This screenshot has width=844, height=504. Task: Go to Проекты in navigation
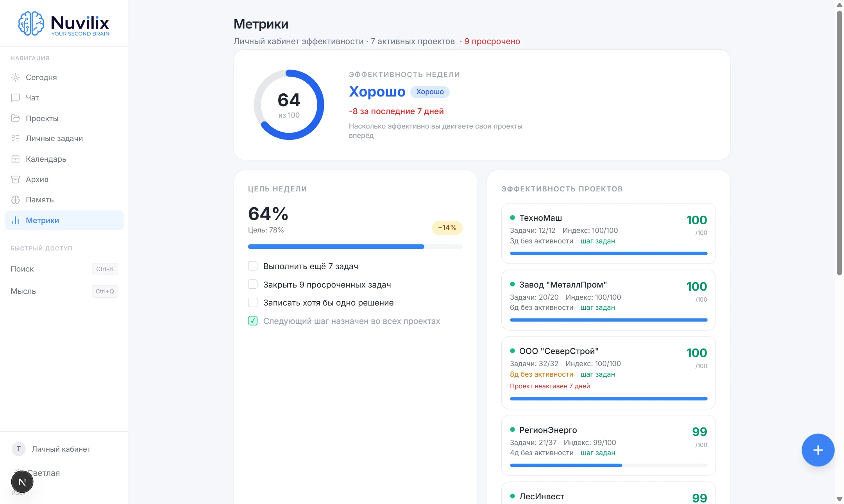tap(64, 118)
